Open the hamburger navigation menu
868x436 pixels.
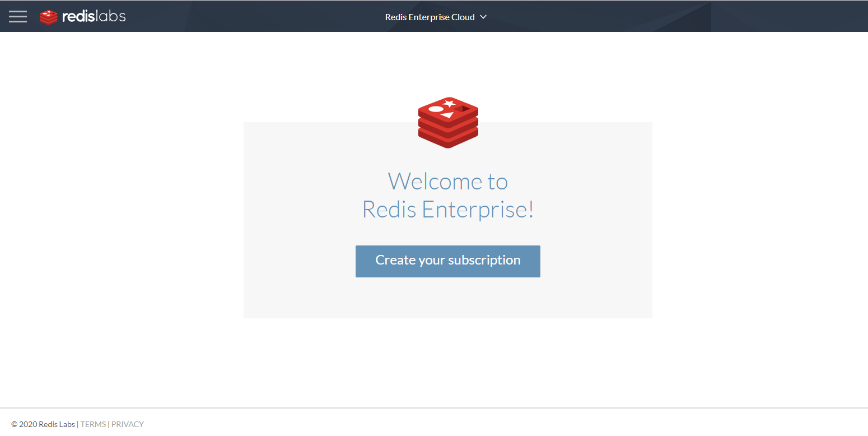[x=18, y=16]
